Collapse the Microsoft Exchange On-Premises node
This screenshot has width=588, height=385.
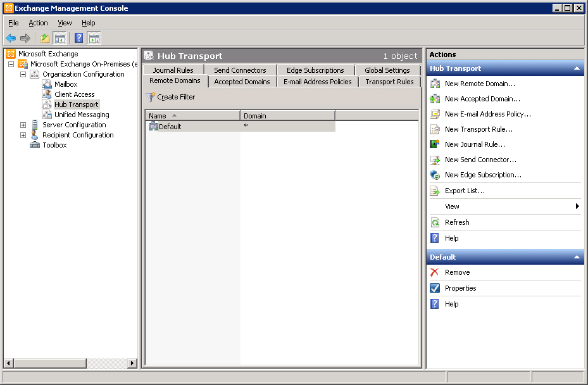pos(11,64)
